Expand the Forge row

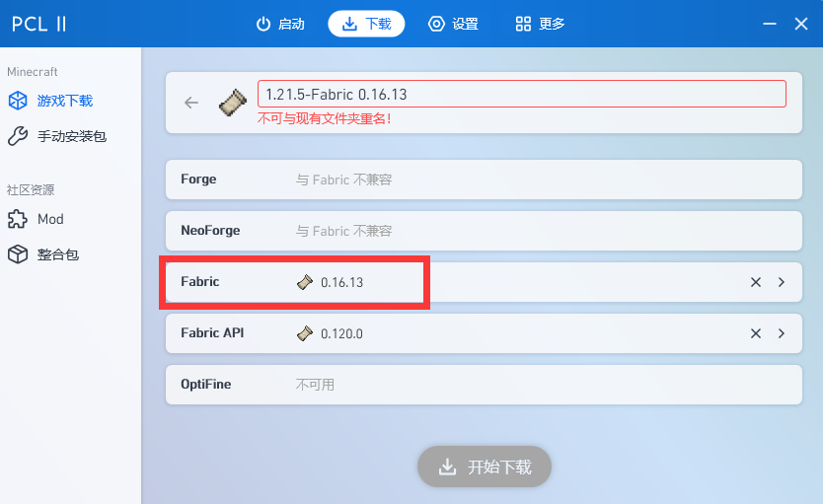[483, 180]
